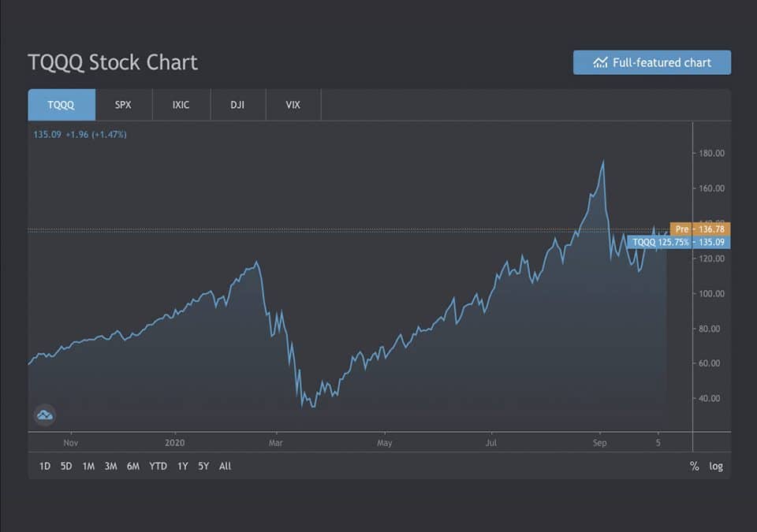Click the 180.00 price axis label
Screen dimensions: 757x532
(711, 154)
